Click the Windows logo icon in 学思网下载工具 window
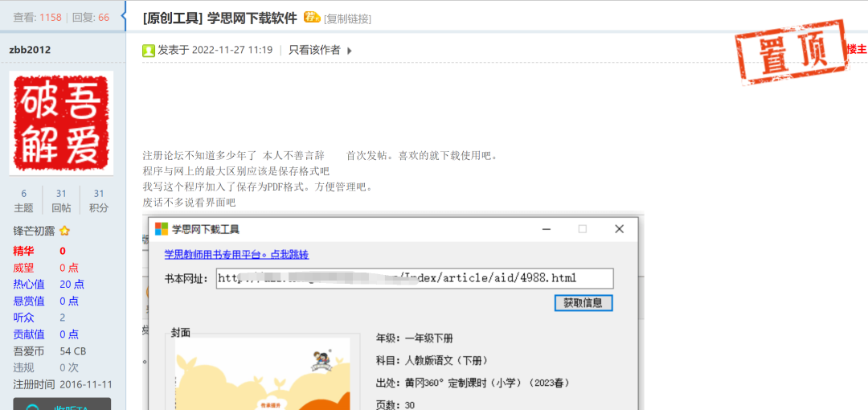 point(161,229)
